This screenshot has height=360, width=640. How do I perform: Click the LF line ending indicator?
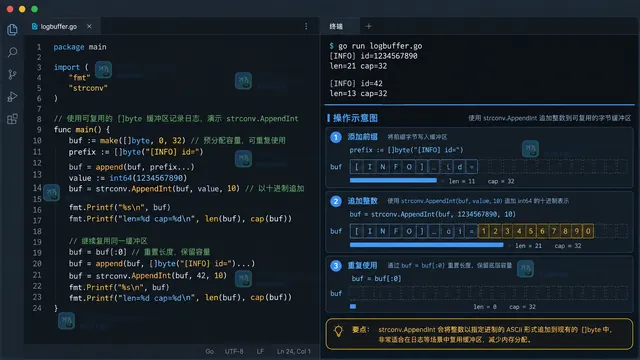(260, 351)
